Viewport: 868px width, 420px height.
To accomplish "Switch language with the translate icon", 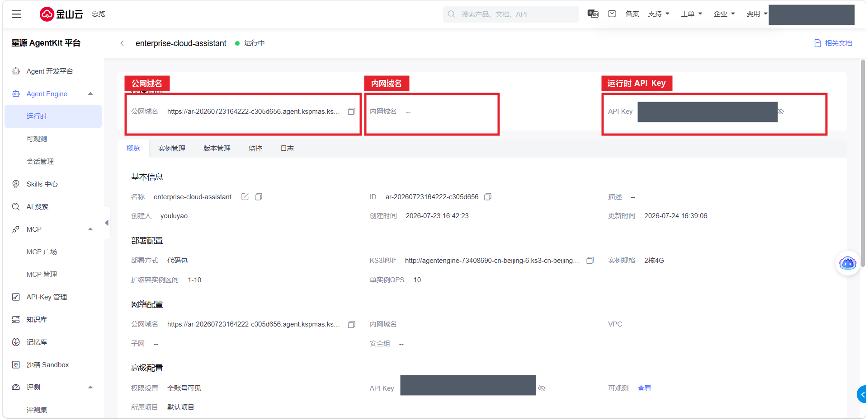I will click(593, 14).
